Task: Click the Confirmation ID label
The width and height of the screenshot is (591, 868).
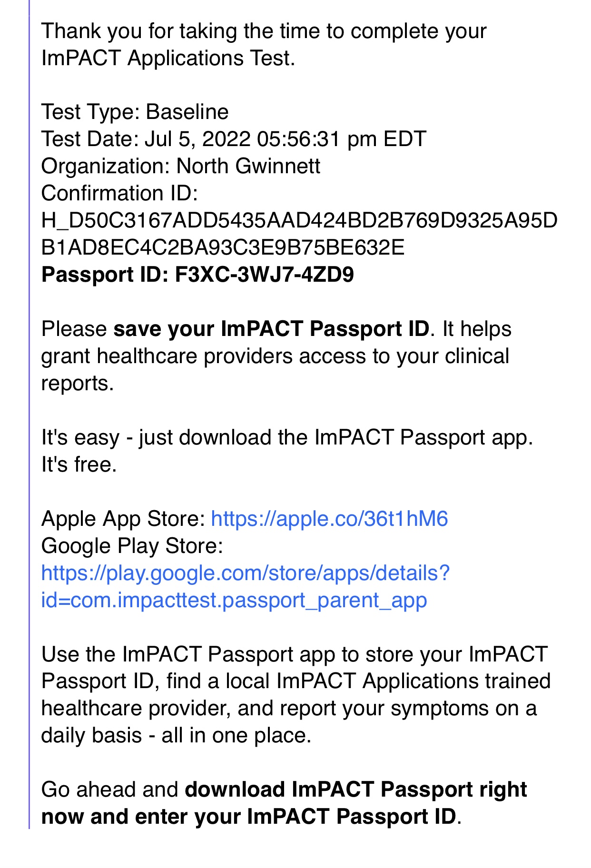Action: 119,194
